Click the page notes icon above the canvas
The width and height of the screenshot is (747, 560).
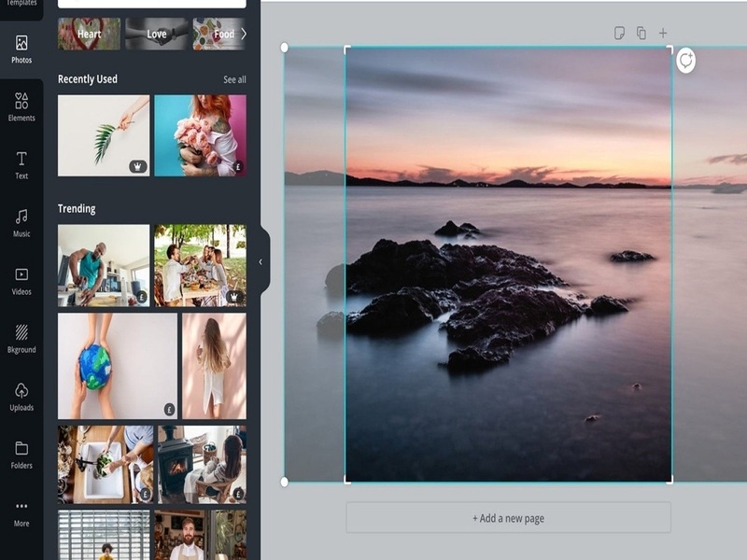[619, 33]
